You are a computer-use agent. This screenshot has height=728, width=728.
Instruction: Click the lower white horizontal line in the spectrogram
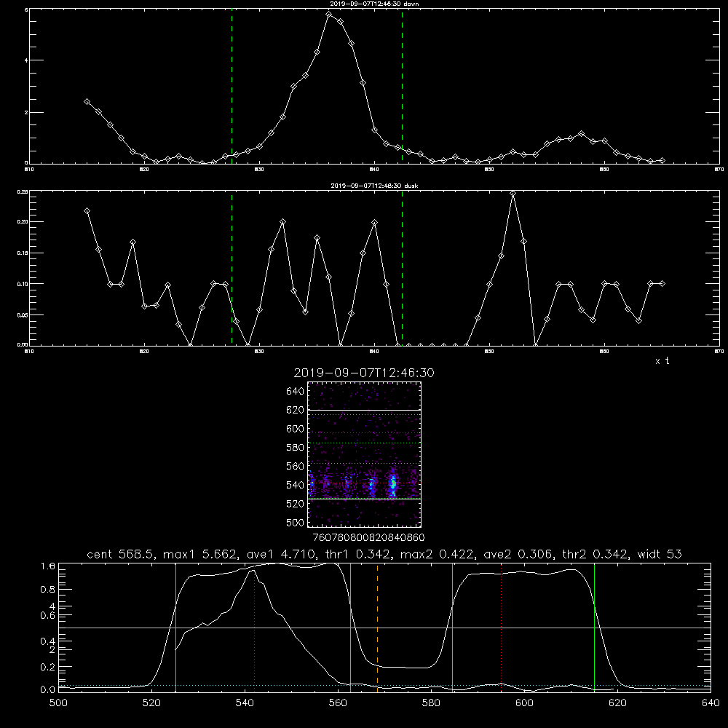pyautogui.click(x=365, y=499)
